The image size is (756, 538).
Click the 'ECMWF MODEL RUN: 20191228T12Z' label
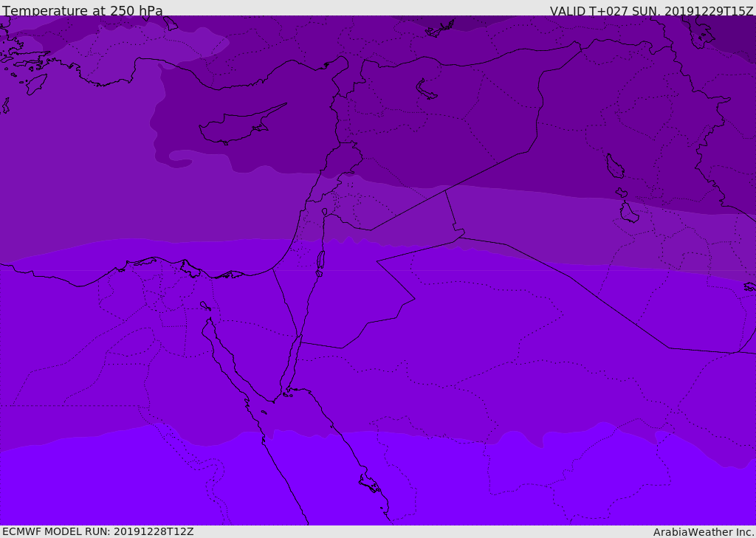[x=98, y=531]
